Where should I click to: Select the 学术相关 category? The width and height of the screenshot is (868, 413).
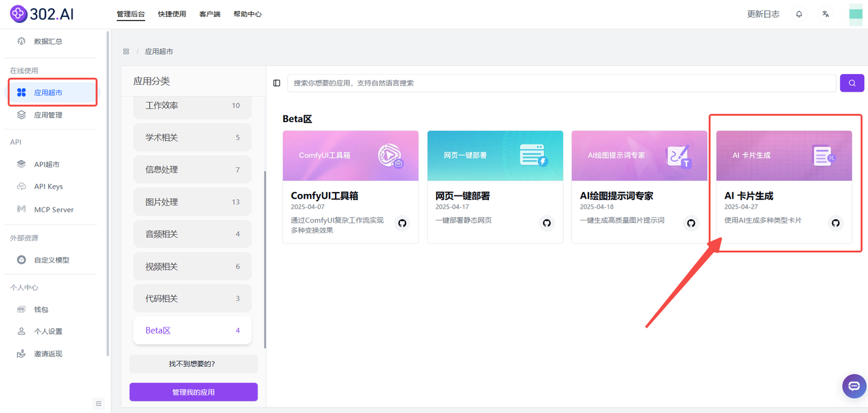pos(193,138)
